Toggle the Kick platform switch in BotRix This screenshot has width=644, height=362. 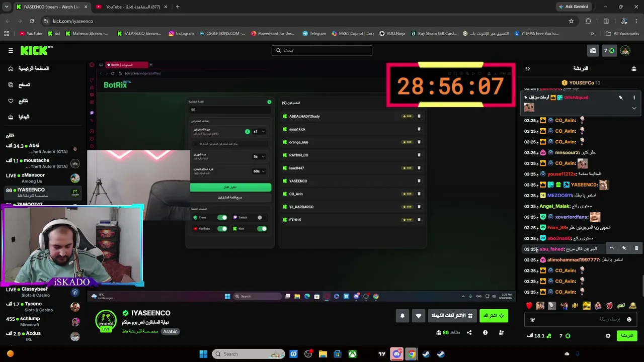[x=262, y=229]
